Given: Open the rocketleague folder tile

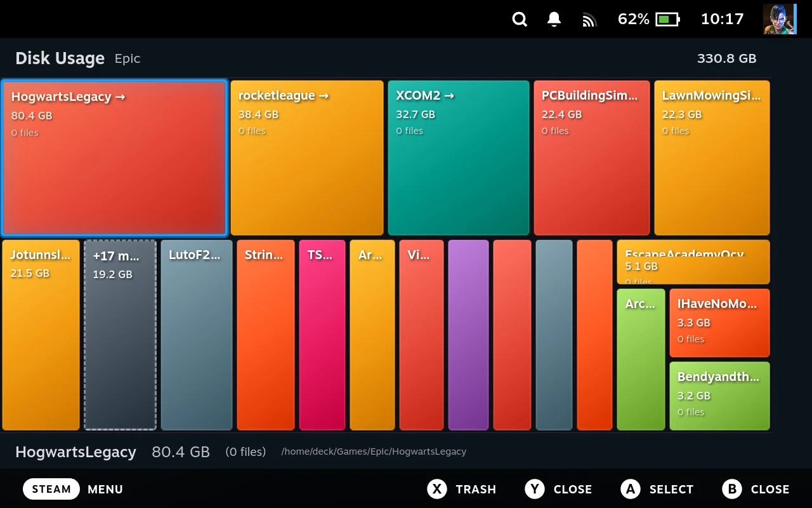Looking at the screenshot, I should (x=307, y=158).
